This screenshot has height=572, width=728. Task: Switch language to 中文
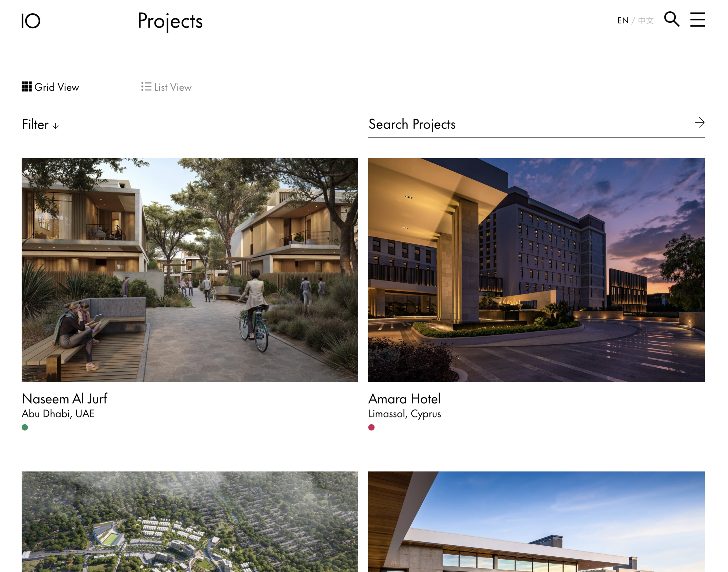(646, 20)
